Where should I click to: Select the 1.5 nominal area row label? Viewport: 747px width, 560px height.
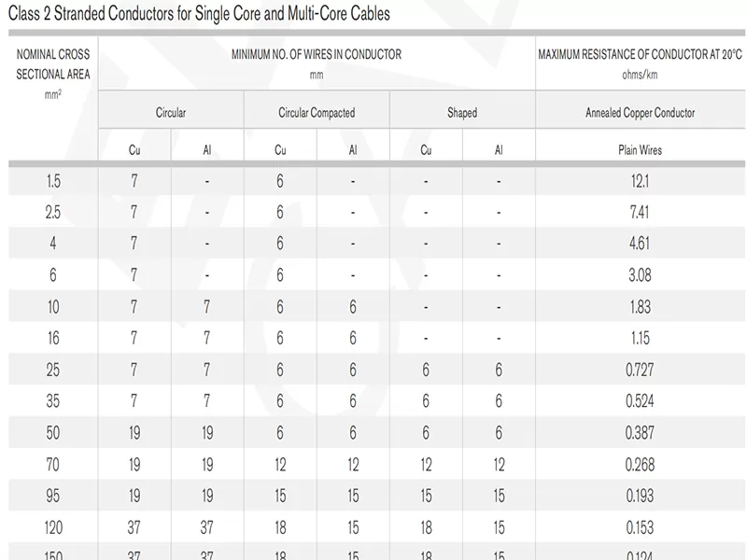[x=53, y=181]
